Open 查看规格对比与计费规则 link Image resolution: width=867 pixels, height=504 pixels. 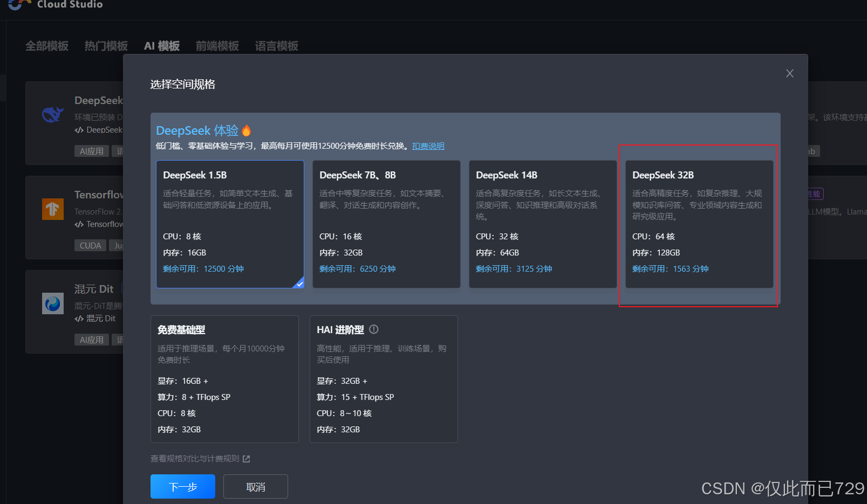[x=195, y=459]
